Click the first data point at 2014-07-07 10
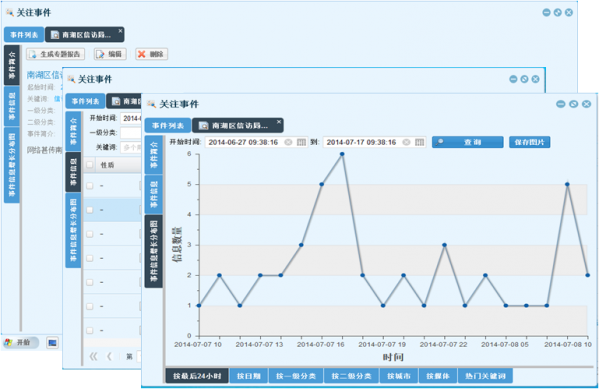Screen dimensions: 600x389 point(199,306)
